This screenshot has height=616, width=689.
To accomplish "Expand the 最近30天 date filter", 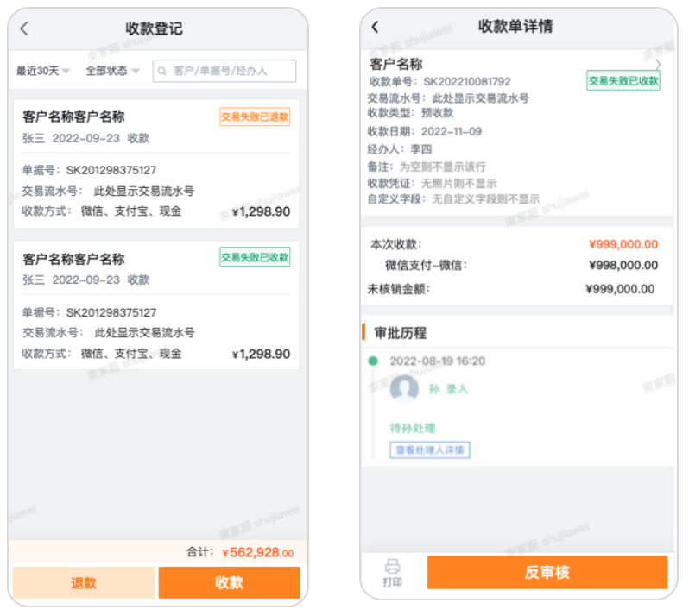I will click(x=42, y=71).
